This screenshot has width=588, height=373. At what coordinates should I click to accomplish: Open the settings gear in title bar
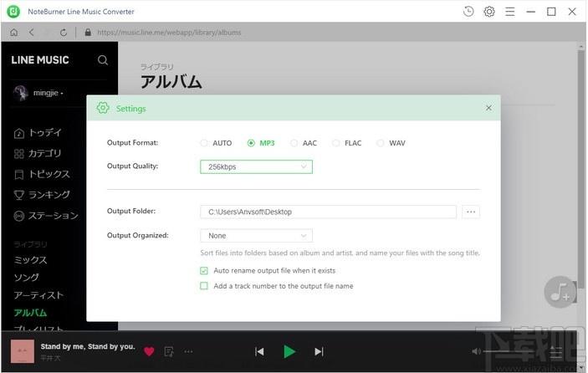click(x=489, y=12)
